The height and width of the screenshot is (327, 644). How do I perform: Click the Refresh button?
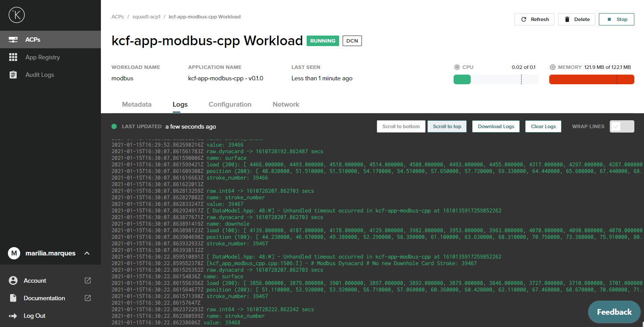[535, 19]
